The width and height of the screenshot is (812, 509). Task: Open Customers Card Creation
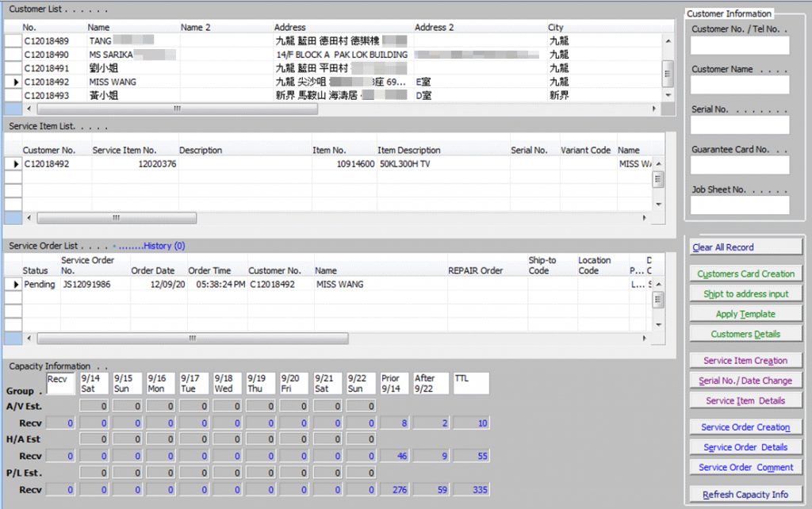745,274
